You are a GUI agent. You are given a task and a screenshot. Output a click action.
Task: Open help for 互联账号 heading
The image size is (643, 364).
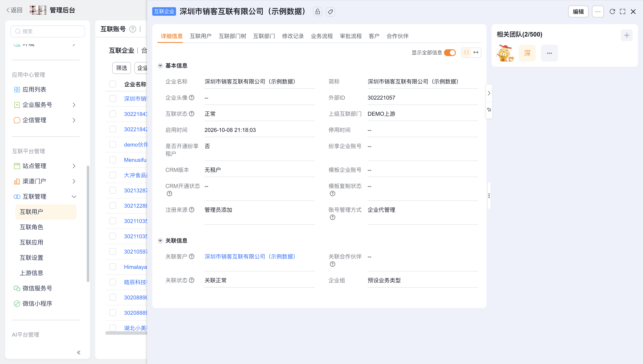click(133, 29)
